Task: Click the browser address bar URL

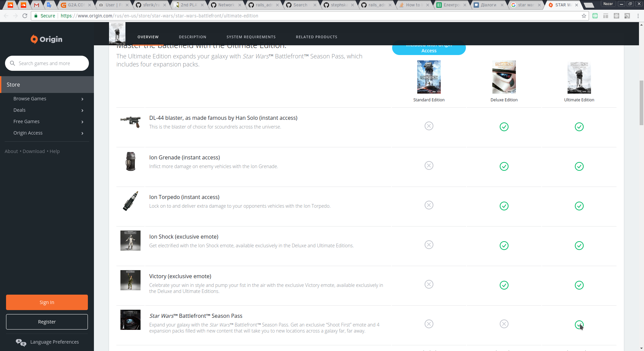Action: click(x=159, y=16)
